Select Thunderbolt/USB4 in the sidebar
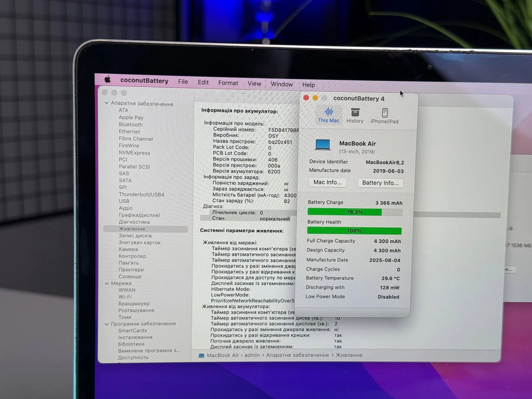This screenshot has height=399, width=532. coord(141,195)
